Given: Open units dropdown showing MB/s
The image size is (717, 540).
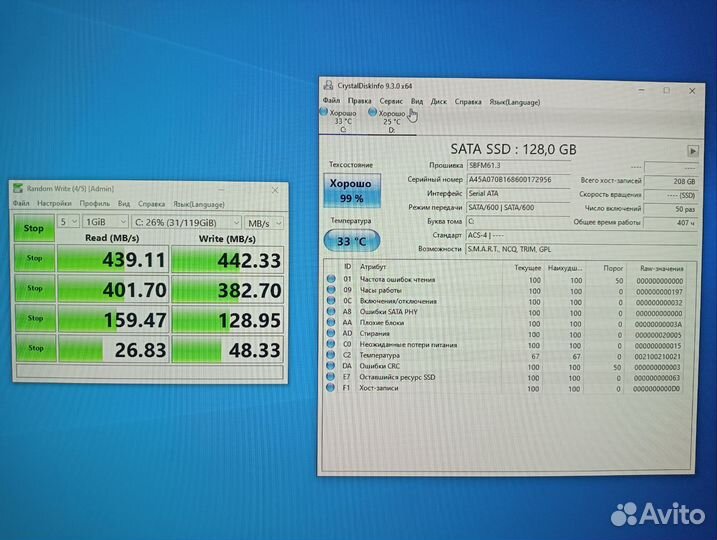Looking at the screenshot, I should tap(264, 223).
